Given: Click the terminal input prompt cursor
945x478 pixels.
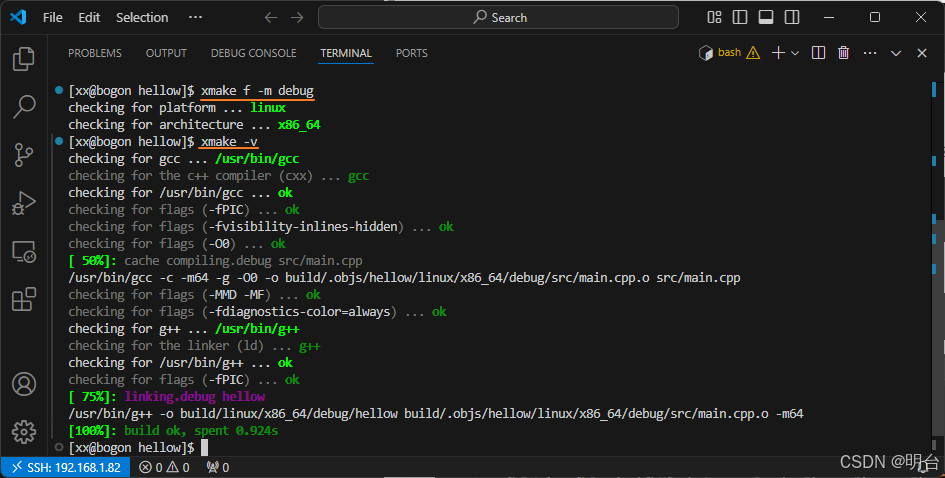Looking at the screenshot, I should (204, 447).
